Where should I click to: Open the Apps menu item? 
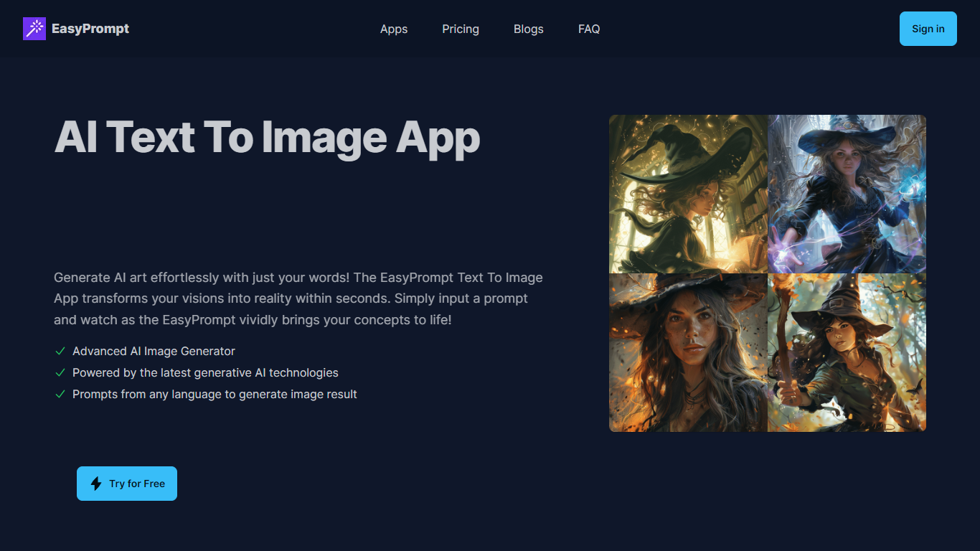394,29
